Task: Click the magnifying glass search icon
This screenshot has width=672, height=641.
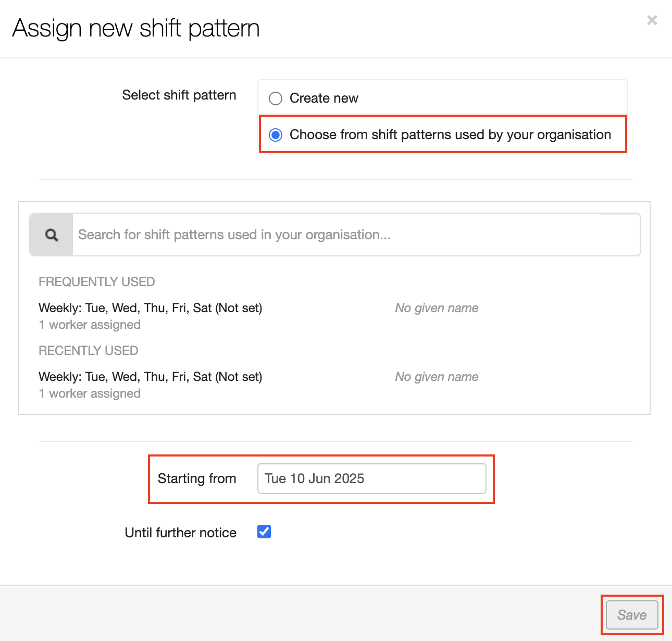Action: tap(51, 235)
